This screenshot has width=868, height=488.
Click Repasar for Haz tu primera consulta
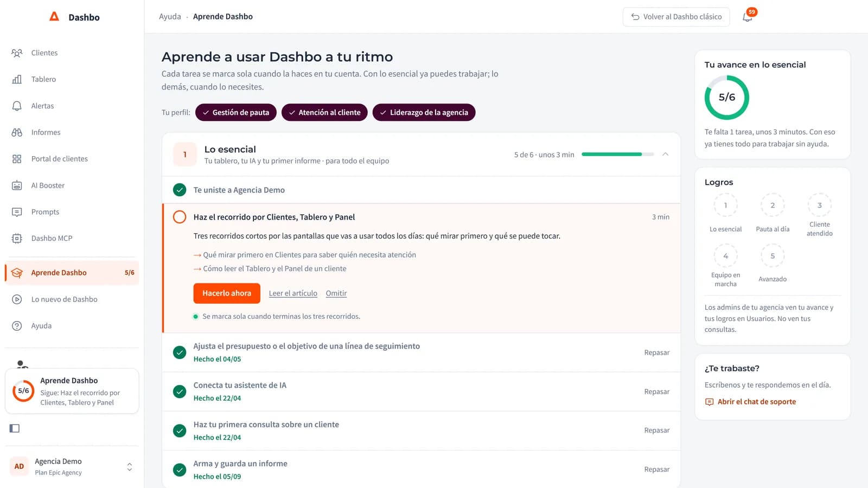pyautogui.click(x=657, y=431)
